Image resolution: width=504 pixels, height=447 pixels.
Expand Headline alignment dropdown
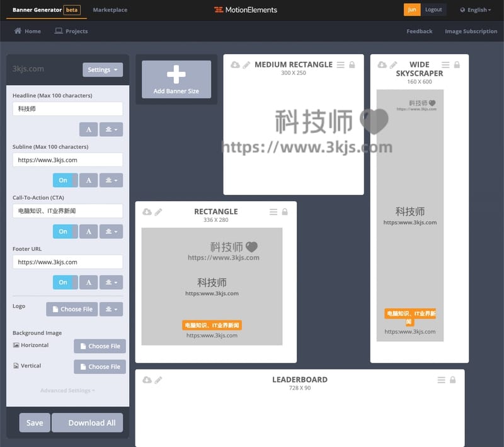click(x=112, y=130)
